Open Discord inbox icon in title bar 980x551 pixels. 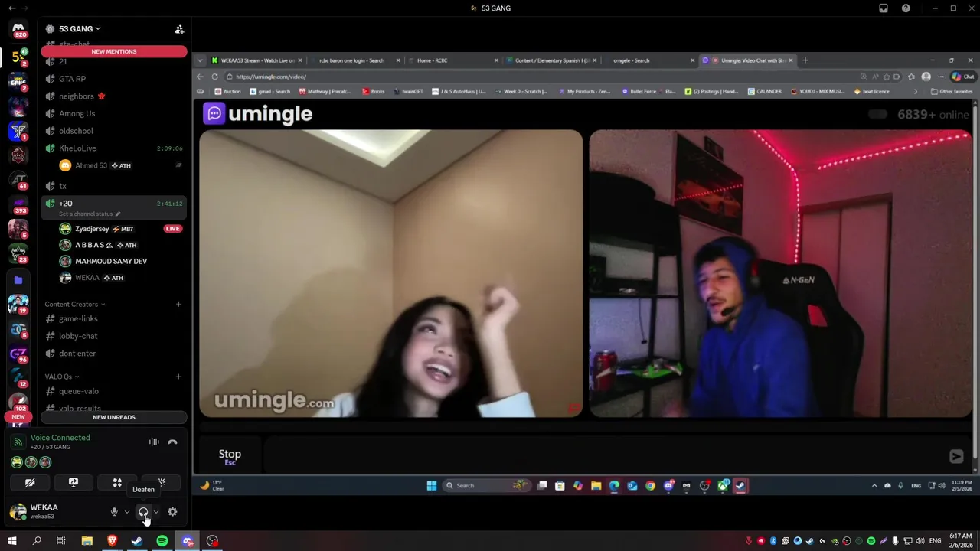[x=884, y=8]
